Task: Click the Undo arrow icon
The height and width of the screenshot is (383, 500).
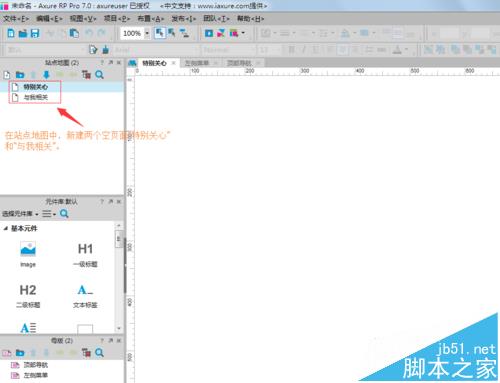Action: click(89, 33)
